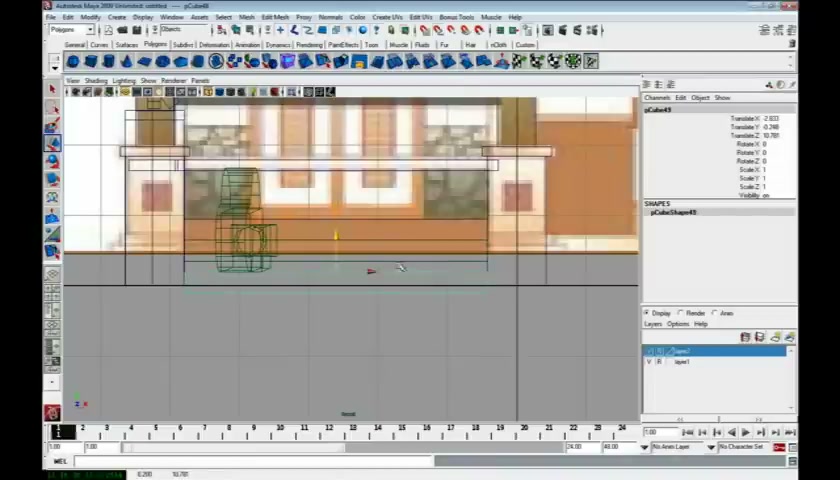
Task: Select the layer2 row in layer editor
Action: [715, 351]
